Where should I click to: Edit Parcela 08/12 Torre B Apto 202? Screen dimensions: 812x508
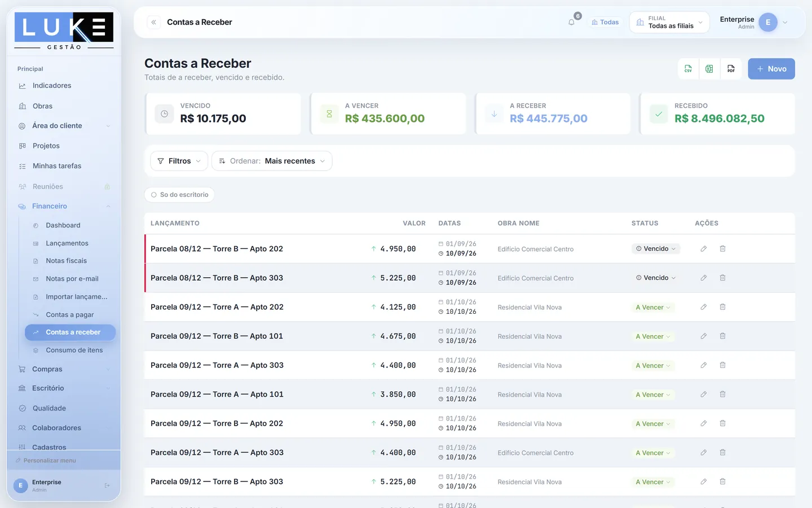coord(704,249)
